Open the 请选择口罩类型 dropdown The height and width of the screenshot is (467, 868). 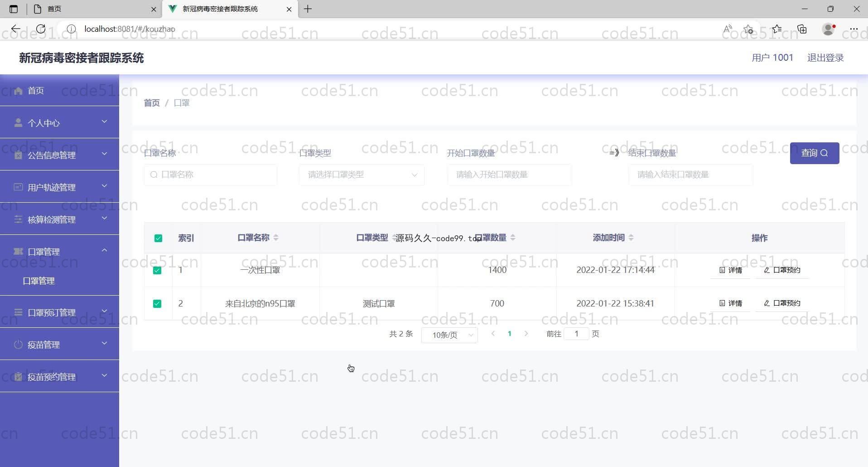click(x=362, y=175)
